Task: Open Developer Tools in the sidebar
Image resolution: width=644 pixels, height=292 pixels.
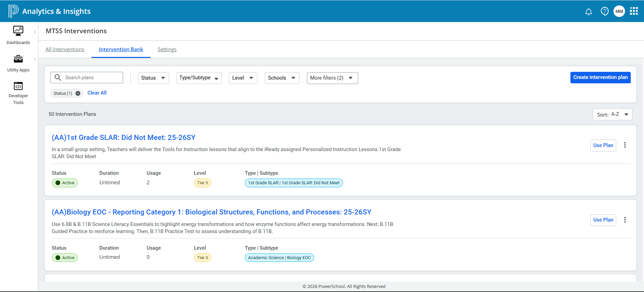Action: [x=18, y=93]
